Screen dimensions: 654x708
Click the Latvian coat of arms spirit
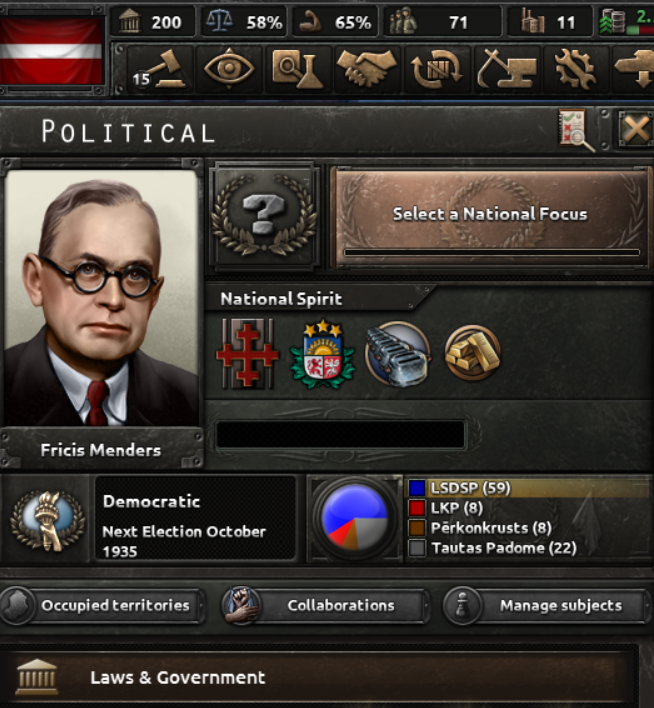(x=322, y=354)
